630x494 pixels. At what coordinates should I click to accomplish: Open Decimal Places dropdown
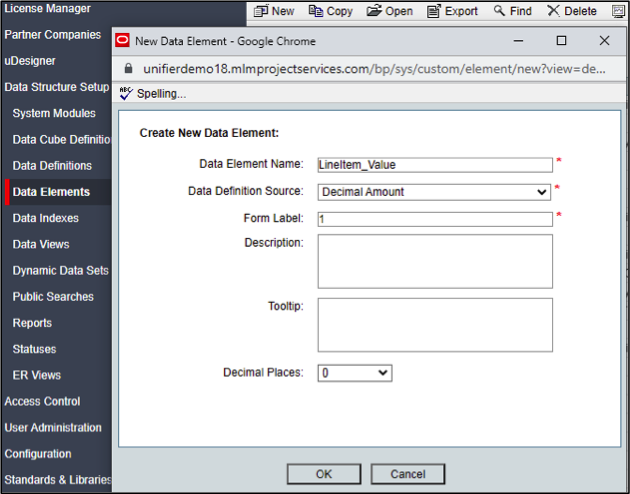pyautogui.click(x=355, y=373)
